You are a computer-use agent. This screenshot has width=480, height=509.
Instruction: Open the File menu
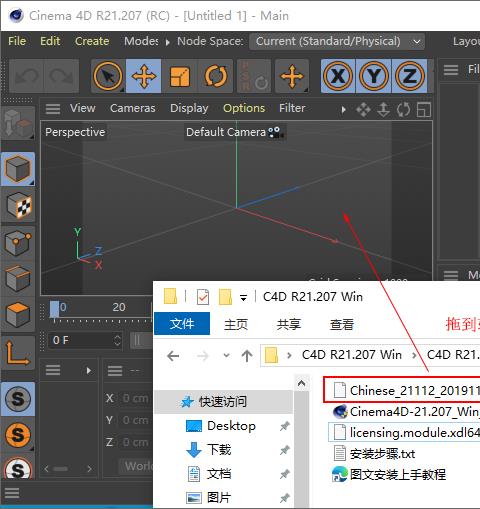(x=17, y=41)
